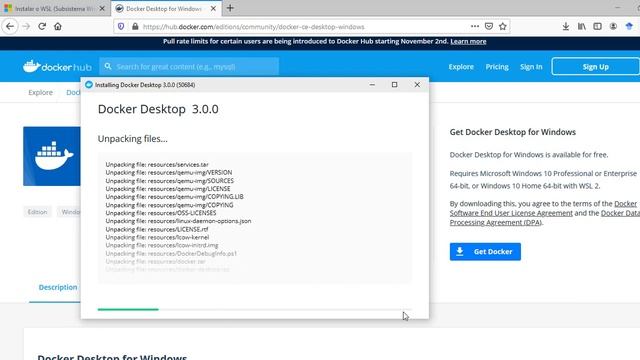
Task: Click log line resources/qemu-img/SOURCES
Action: tap(169, 180)
